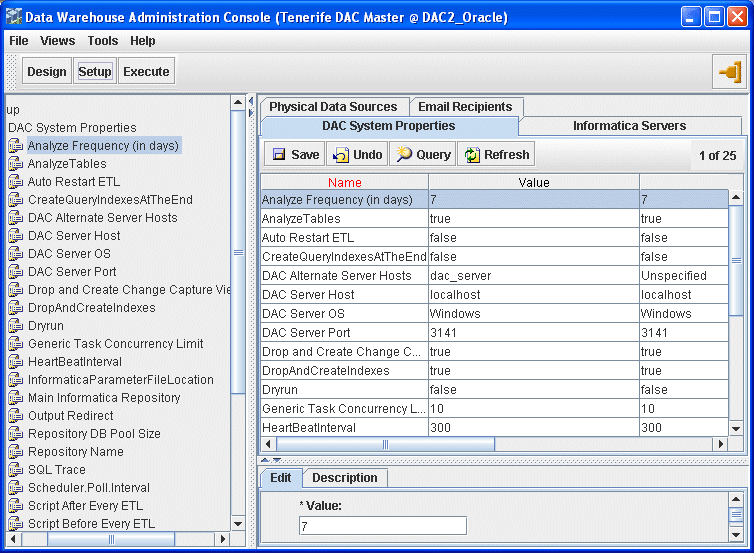
Task: Click the Undo arrow icon
Action: [341, 154]
